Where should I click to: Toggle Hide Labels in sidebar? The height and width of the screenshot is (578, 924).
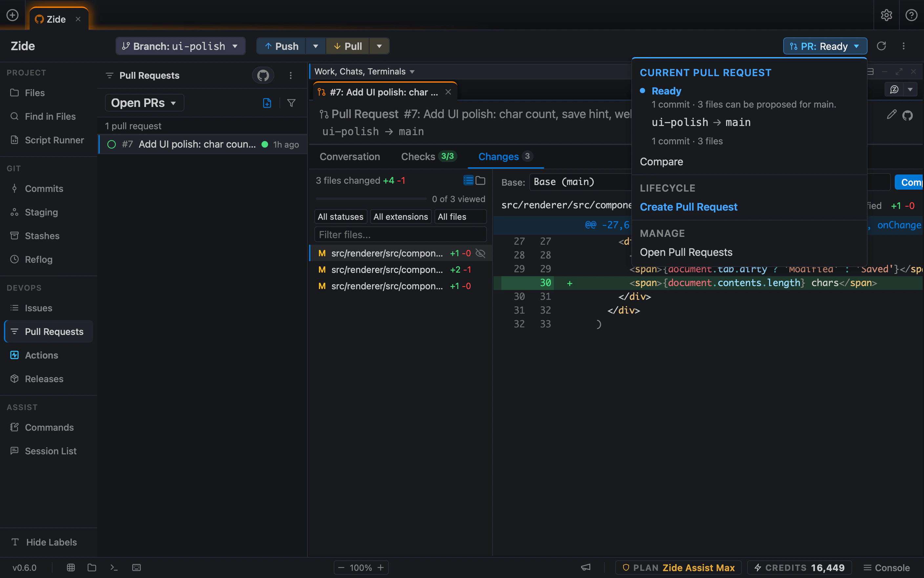pyautogui.click(x=49, y=542)
